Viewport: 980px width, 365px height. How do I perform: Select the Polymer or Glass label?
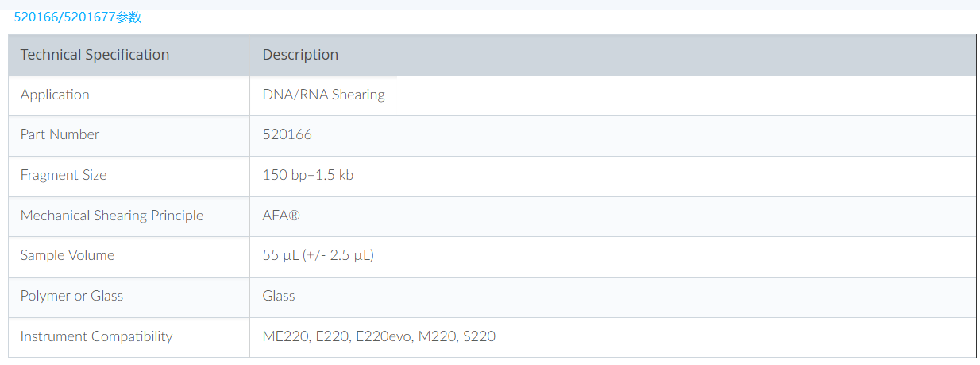71,296
